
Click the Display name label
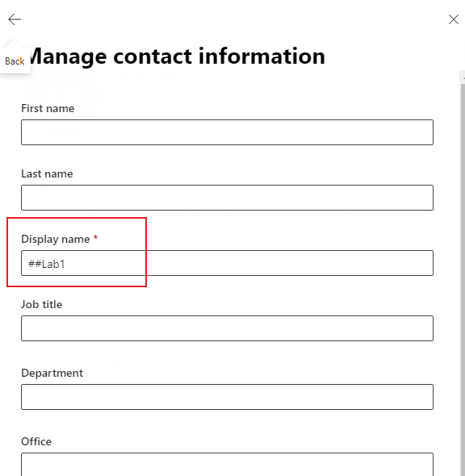[x=56, y=240]
